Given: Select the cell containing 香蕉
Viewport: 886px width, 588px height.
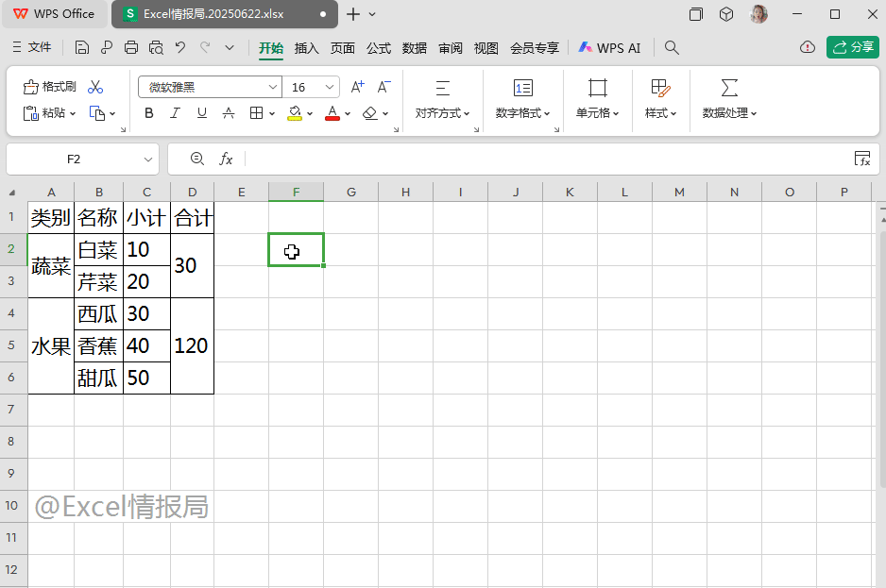Looking at the screenshot, I should tap(99, 345).
